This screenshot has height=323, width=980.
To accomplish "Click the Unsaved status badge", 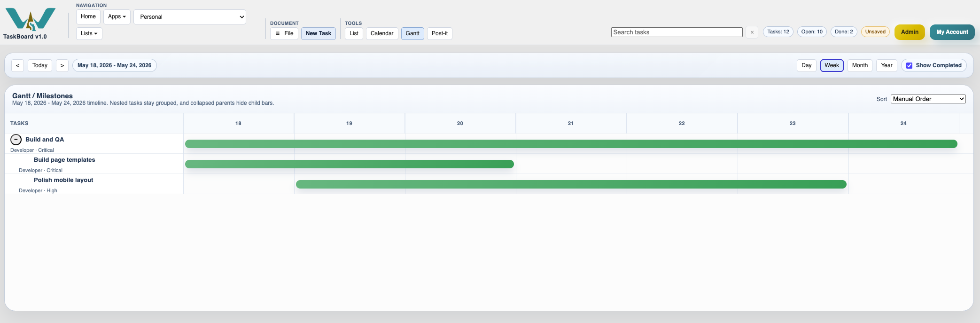I will pos(875,32).
